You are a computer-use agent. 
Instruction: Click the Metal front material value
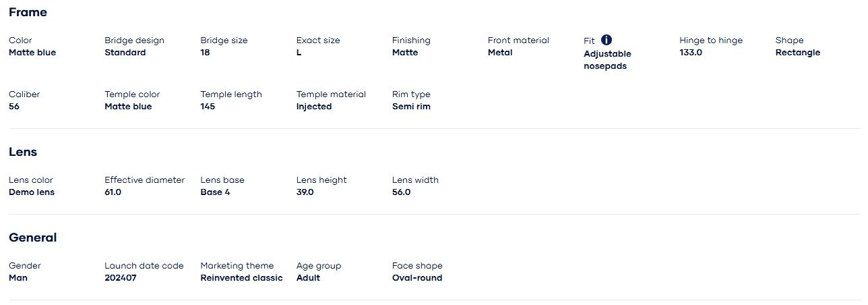500,53
